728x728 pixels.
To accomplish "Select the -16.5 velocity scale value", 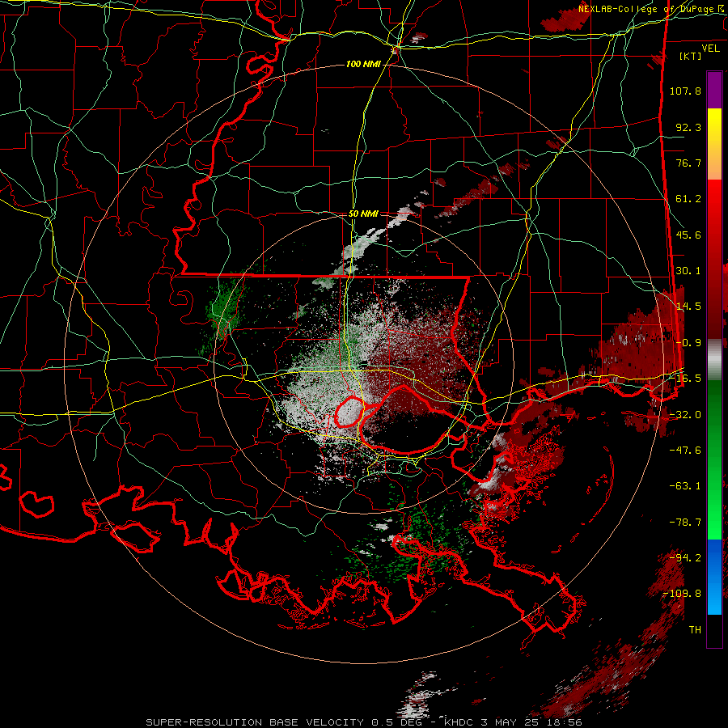I will 685,379.
